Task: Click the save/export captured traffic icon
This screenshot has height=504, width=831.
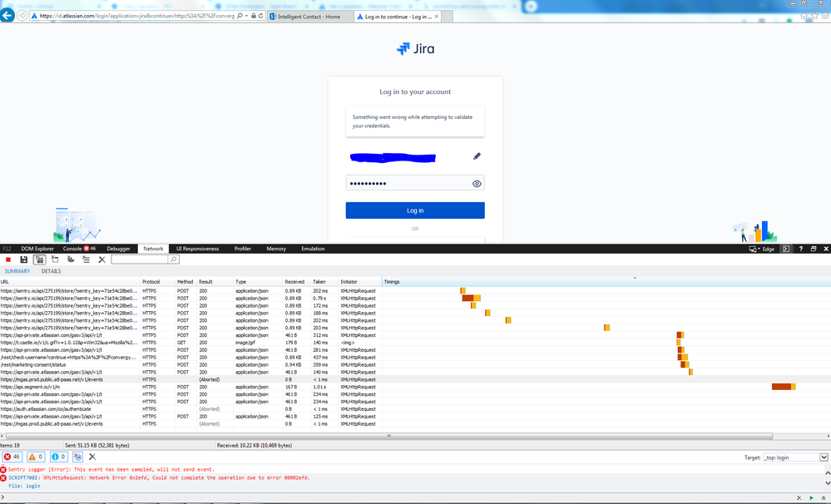Action: coord(23,259)
